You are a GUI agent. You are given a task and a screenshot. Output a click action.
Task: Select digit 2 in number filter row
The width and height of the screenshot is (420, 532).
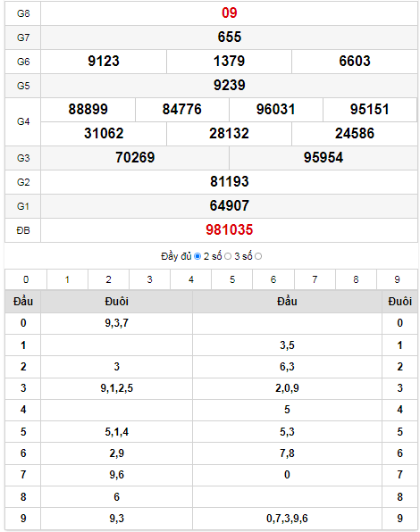click(108, 279)
